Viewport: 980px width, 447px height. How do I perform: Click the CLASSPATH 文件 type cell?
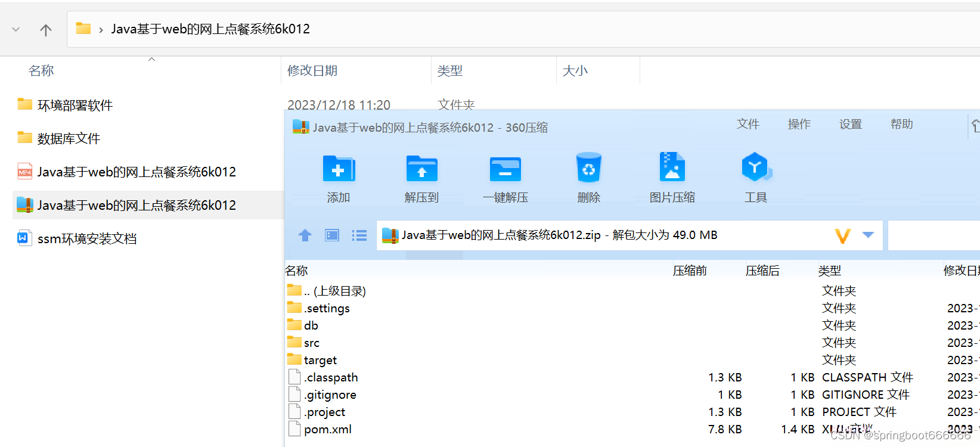867,377
